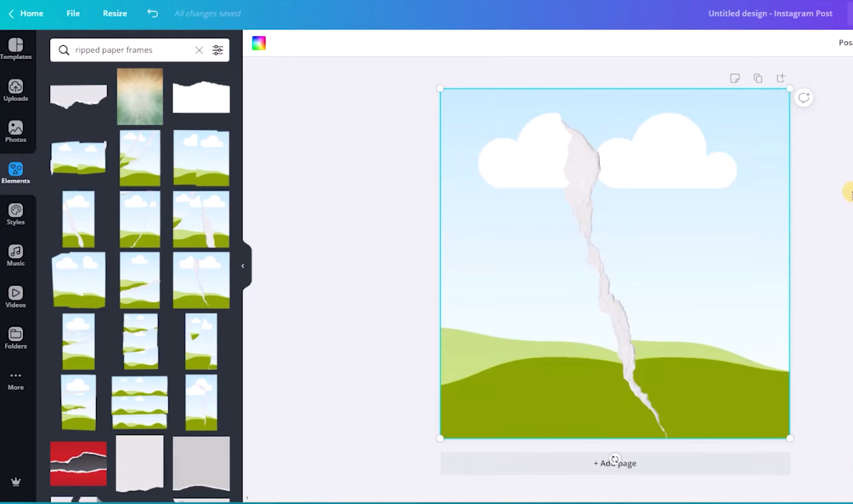This screenshot has width=853, height=504.
Task: Select the sunburst texture thumbnail
Action: pos(140,97)
